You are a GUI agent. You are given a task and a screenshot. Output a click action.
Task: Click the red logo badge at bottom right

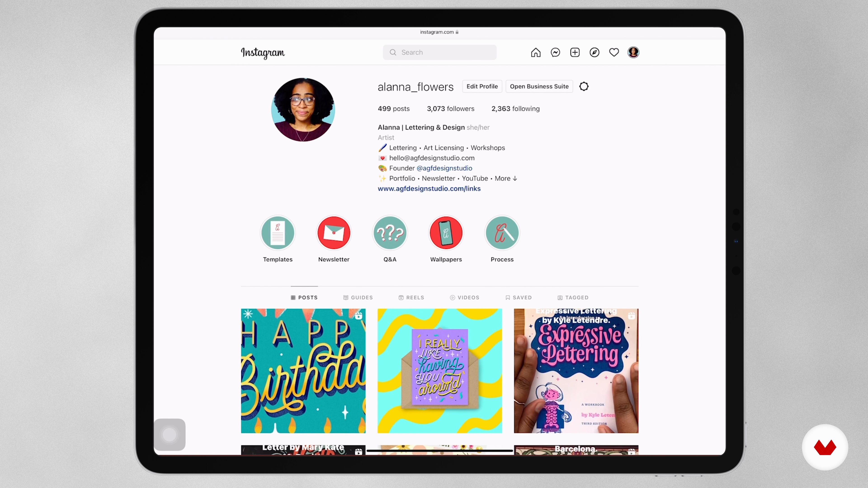(825, 447)
